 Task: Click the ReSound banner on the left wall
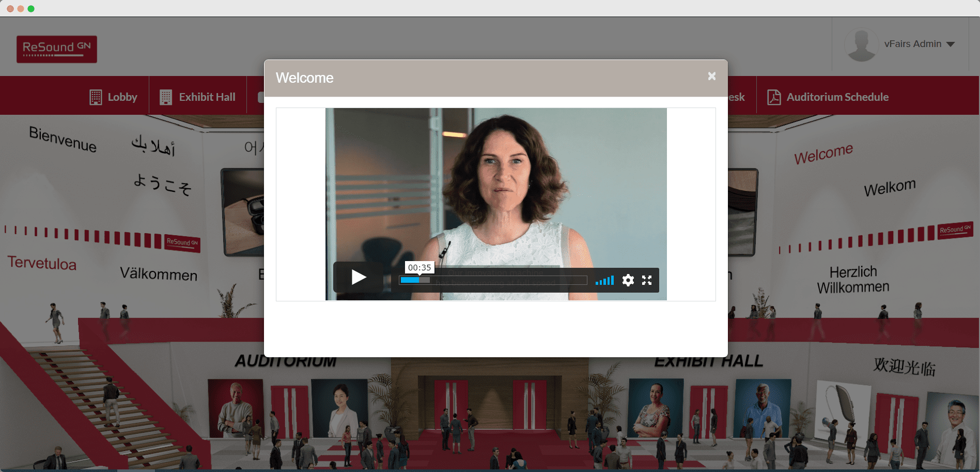click(x=182, y=242)
